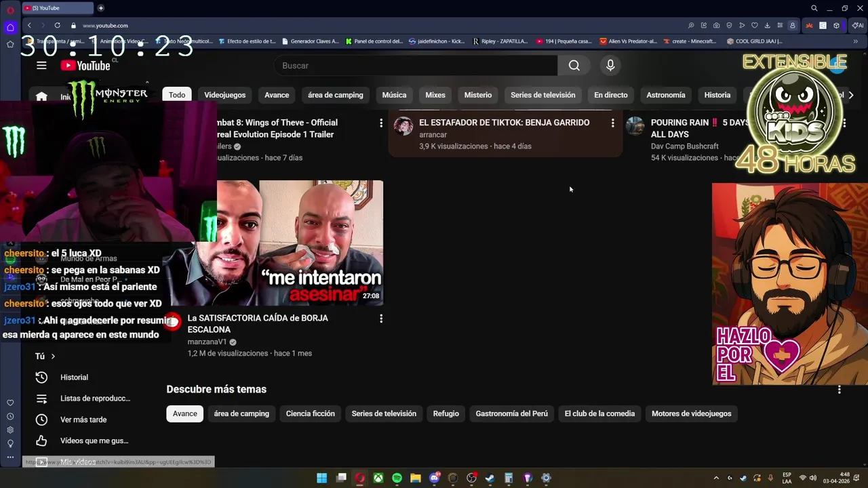Screen dimensions: 868x488
Task: Open options for ESTAFADOR DE TIKTOK video
Action: coord(612,123)
